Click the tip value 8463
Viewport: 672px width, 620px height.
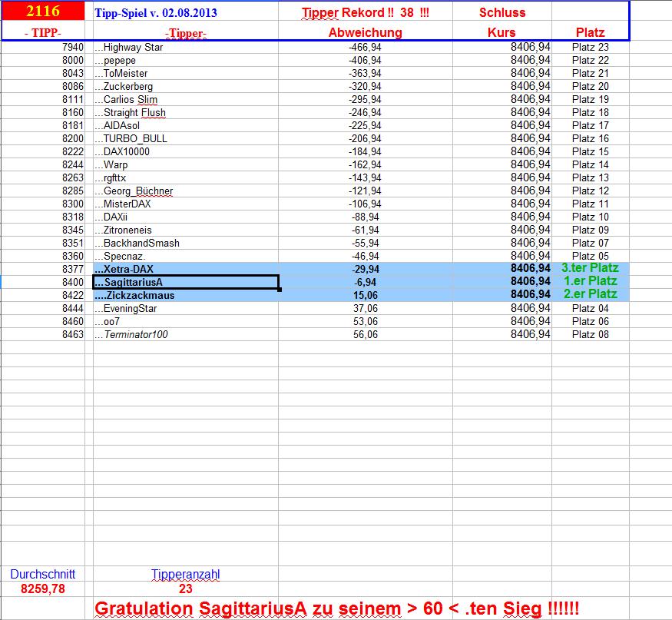[x=73, y=335]
